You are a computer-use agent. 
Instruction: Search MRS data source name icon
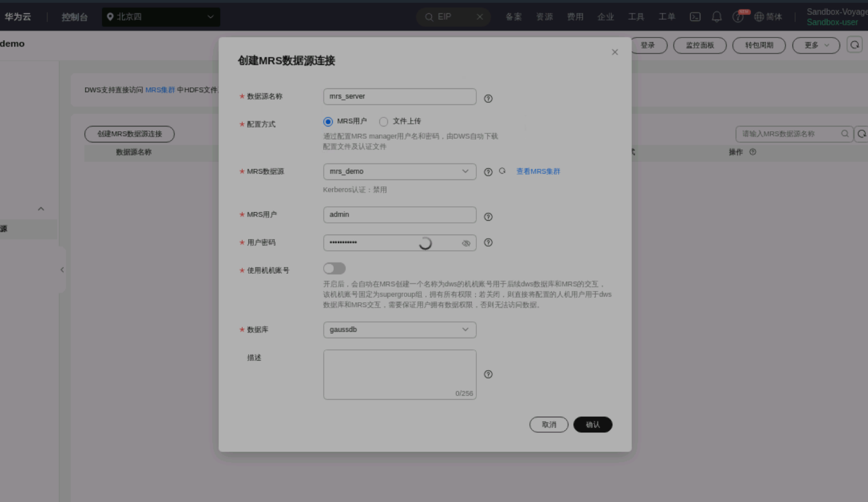pyautogui.click(x=845, y=134)
